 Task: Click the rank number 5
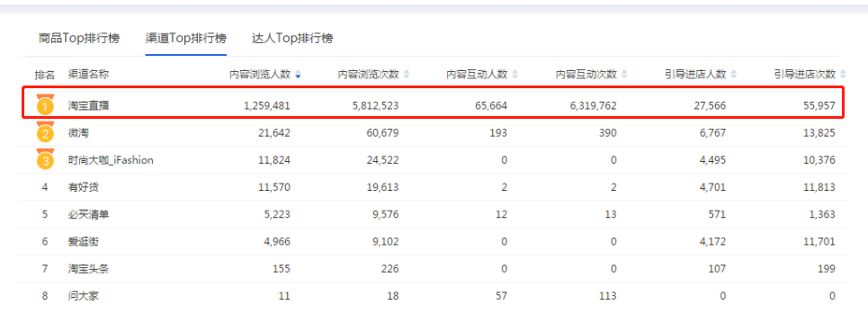45,214
